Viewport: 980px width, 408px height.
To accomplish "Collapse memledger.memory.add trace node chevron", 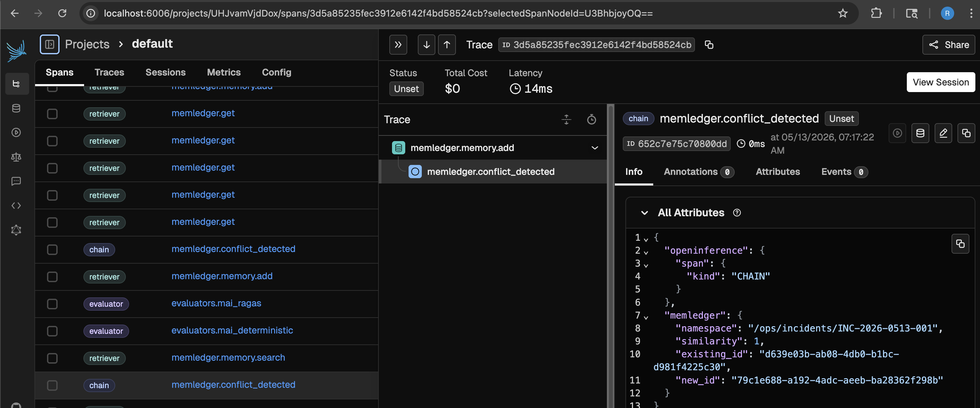I will pyautogui.click(x=595, y=148).
